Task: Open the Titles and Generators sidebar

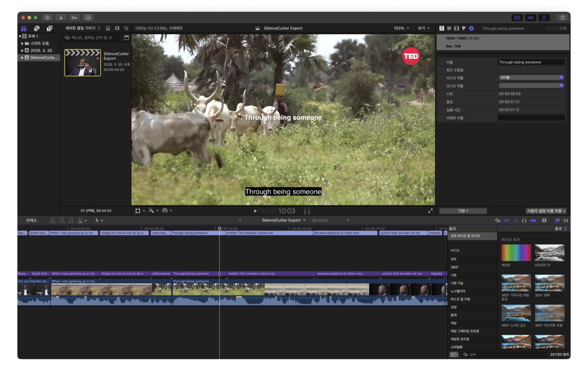Action: (x=49, y=29)
